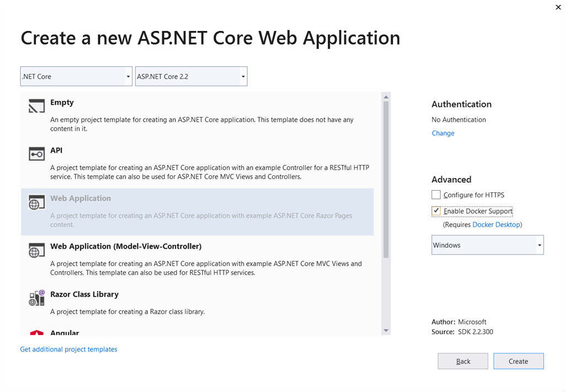Click the scrollbar up arrow
Screen dimensions: 565x392
[x=386, y=96]
